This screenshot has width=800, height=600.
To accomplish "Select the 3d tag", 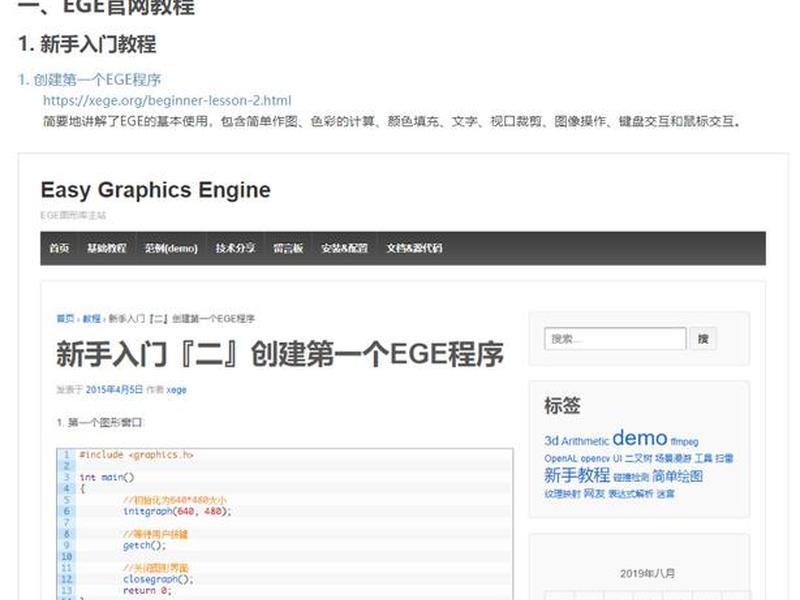I will point(552,441).
